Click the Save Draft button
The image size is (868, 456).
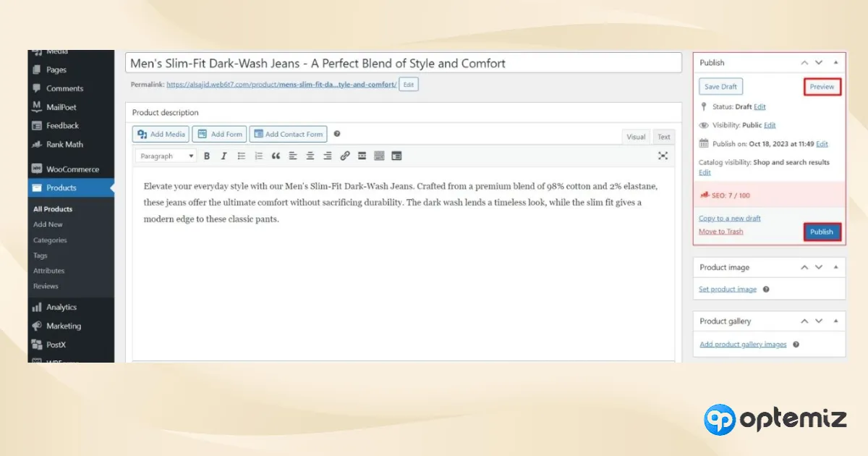[x=720, y=87]
